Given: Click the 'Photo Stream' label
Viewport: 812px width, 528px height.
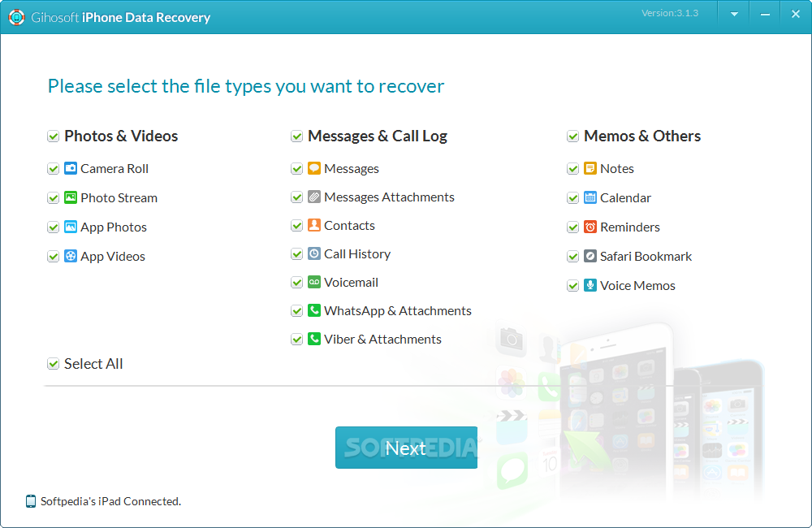Looking at the screenshot, I should pos(119,198).
